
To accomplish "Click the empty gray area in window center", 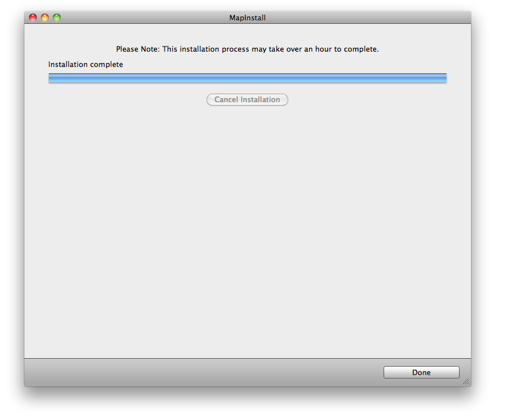I will [x=247, y=227].
